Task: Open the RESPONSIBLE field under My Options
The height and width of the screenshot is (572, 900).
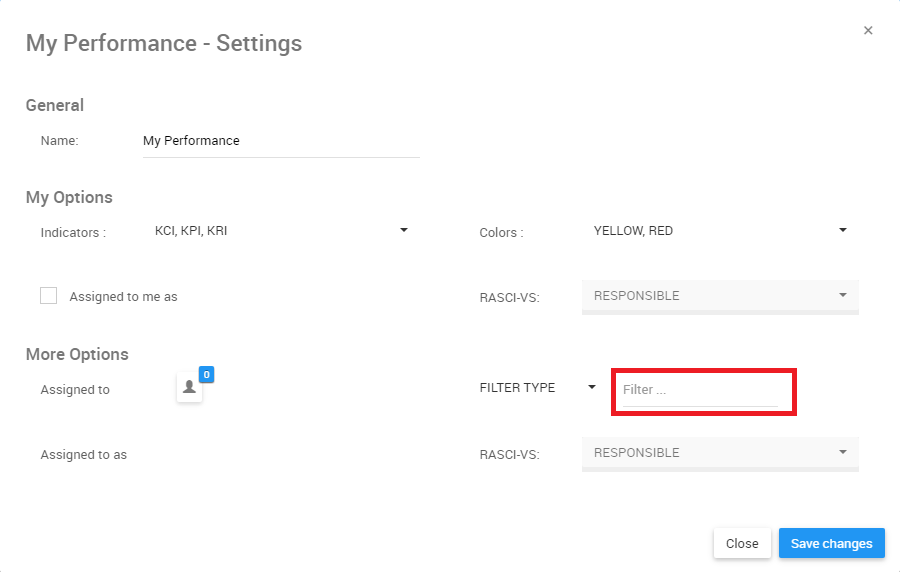Action: tap(710, 296)
